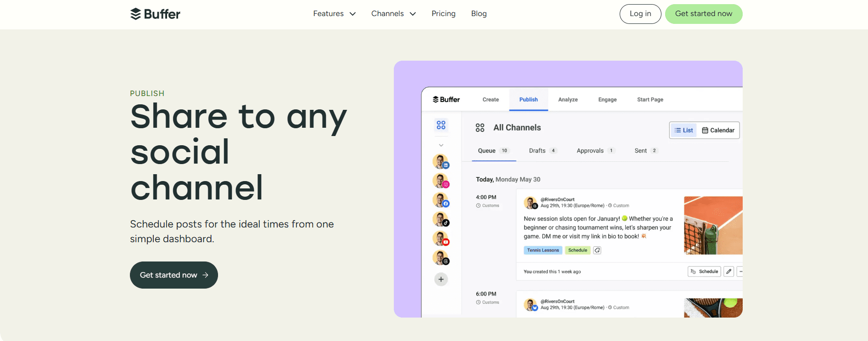Click the Log in button
The height and width of the screenshot is (341, 868).
tap(640, 14)
